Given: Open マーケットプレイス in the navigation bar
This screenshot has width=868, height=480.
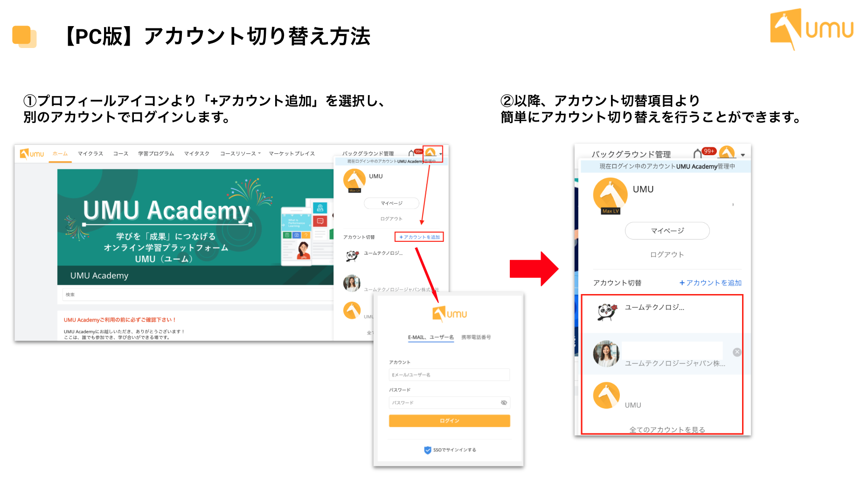Looking at the screenshot, I should point(292,153).
